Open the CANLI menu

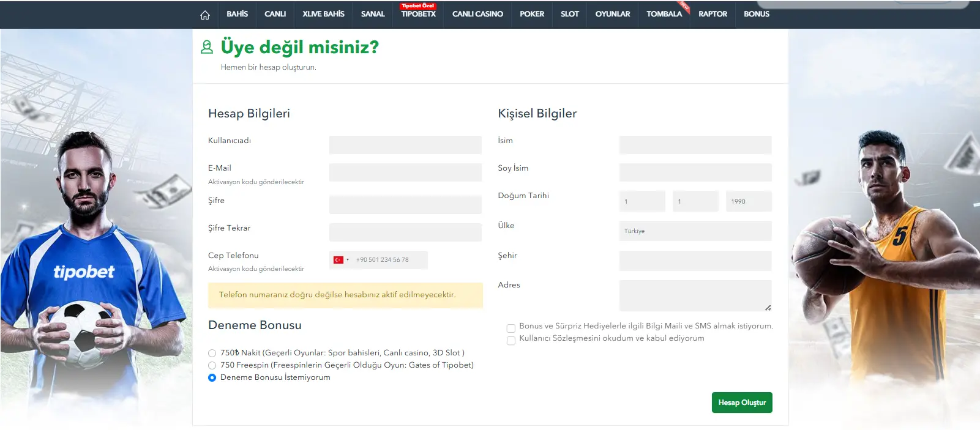pyautogui.click(x=275, y=14)
